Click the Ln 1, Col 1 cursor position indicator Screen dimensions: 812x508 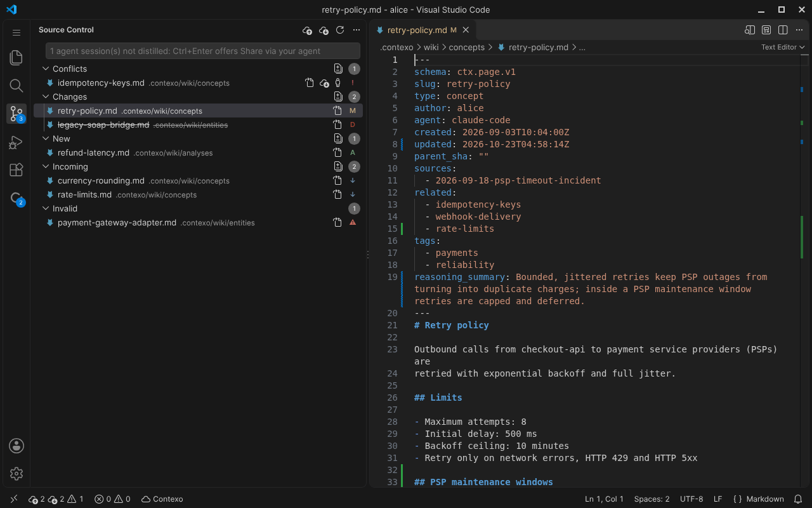pyautogui.click(x=604, y=499)
